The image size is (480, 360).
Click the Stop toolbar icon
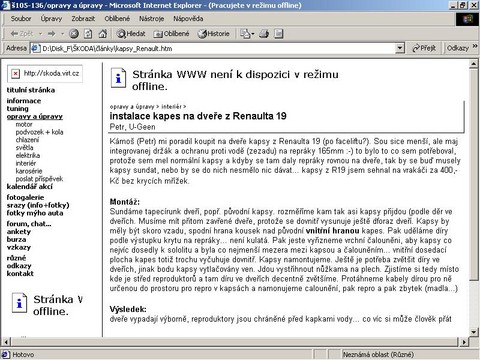(x=74, y=34)
